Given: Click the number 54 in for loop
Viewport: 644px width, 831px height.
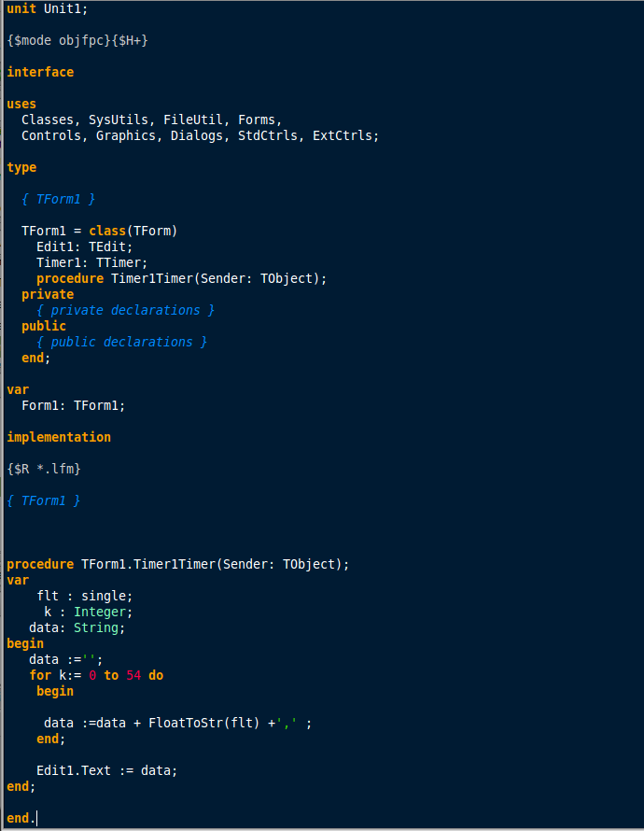Looking at the screenshot, I should 133,676.
